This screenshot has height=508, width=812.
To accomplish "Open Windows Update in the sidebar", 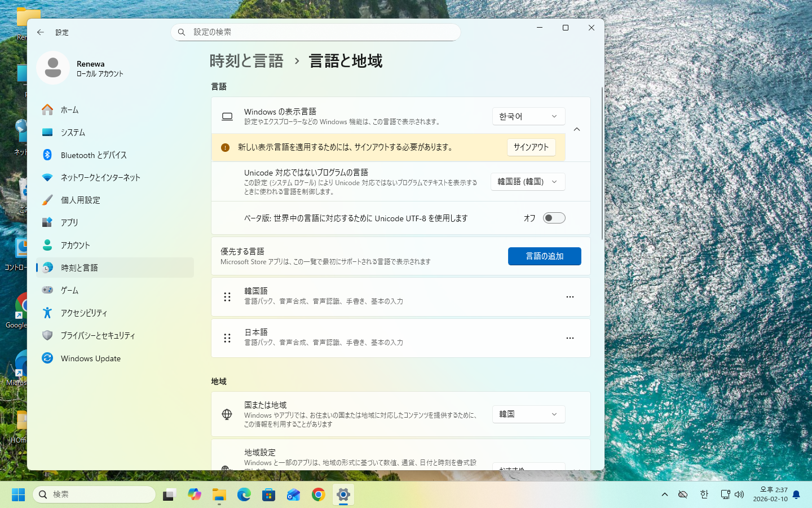I will (x=90, y=358).
